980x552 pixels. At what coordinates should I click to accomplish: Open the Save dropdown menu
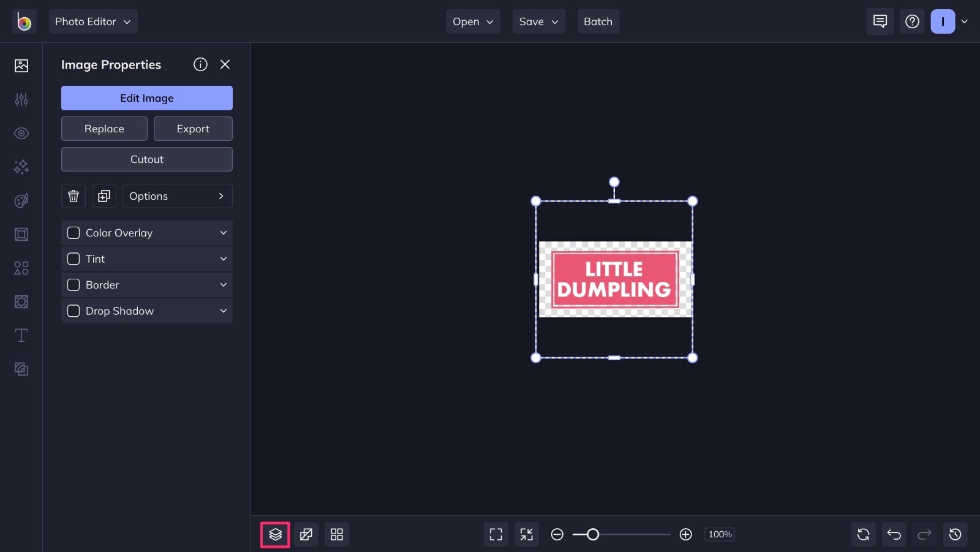(x=538, y=21)
